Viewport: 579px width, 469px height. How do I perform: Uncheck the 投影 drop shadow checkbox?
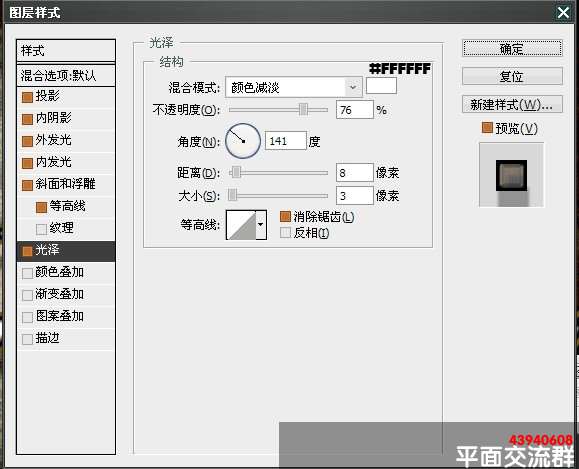click(27, 97)
